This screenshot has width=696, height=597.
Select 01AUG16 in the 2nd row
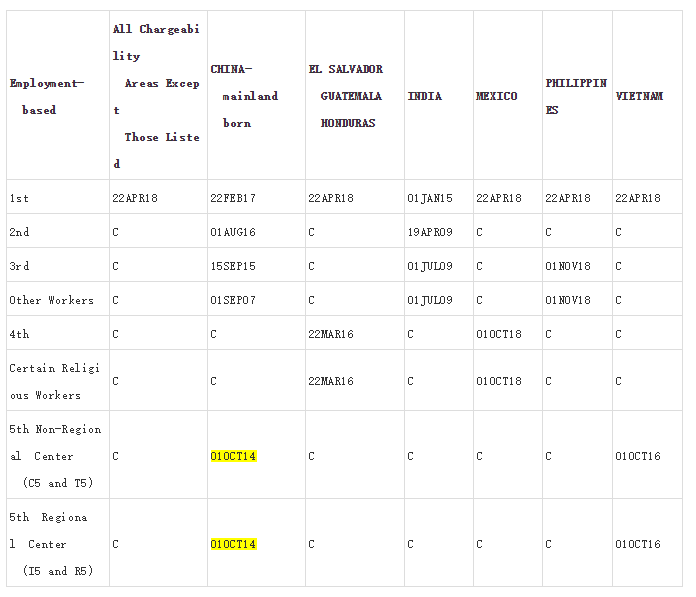233,232
